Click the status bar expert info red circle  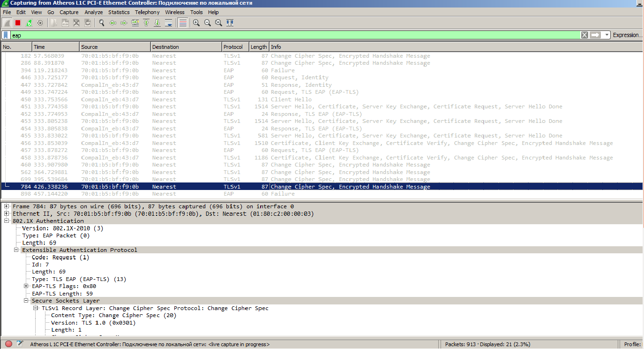click(x=8, y=344)
